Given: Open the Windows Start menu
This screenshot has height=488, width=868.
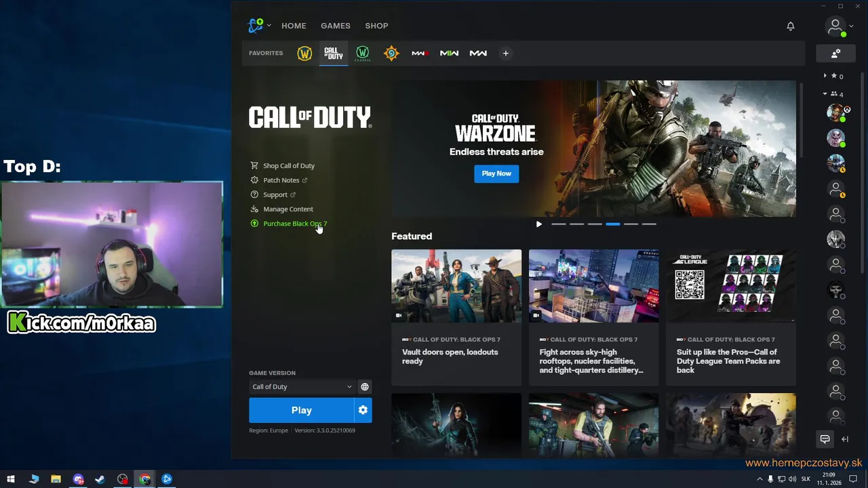Looking at the screenshot, I should click(x=11, y=479).
